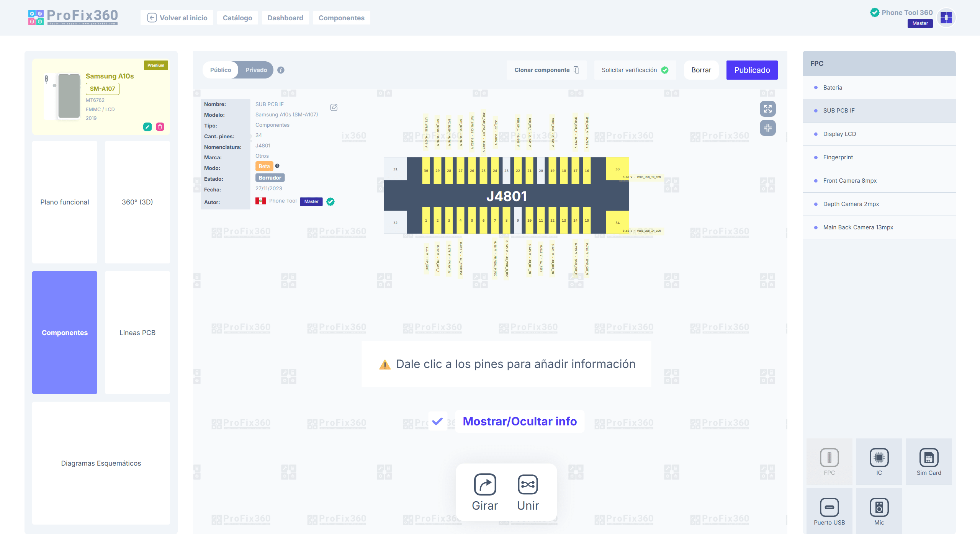Click the Unir join icon
The image size is (980, 551).
528,484
